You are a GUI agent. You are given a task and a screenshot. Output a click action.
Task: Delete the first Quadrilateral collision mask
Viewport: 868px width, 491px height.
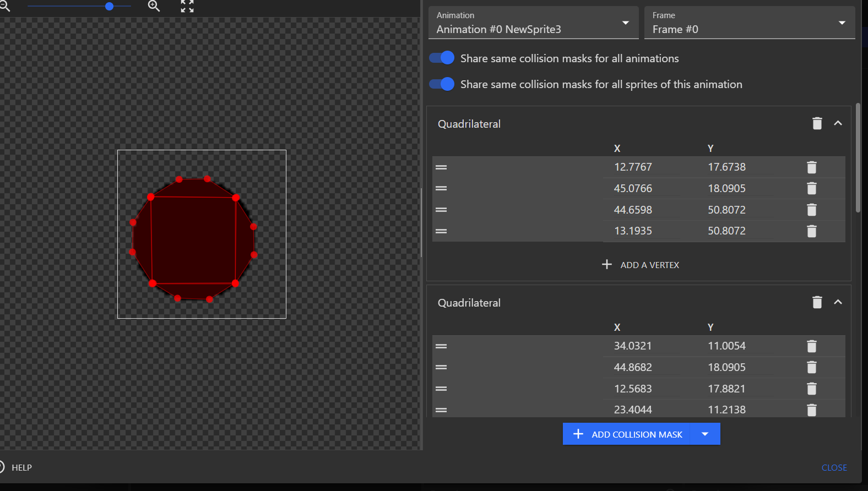817,123
